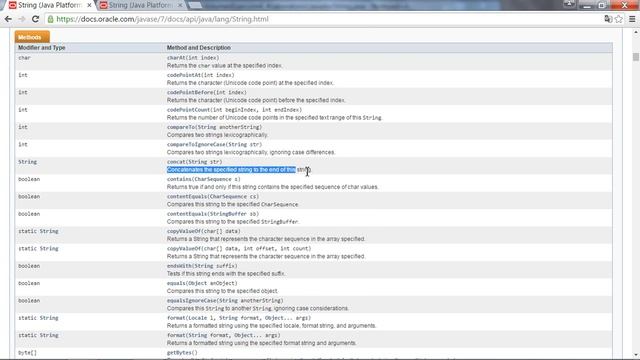Open the compareToIgnoreCase(String str) link

[214, 144]
